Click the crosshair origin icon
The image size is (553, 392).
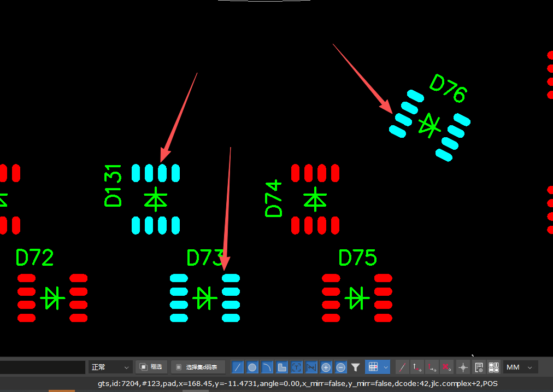click(463, 367)
